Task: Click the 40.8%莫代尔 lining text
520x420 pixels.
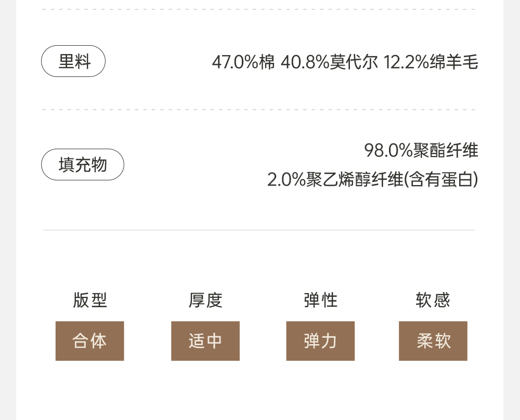Action: [329, 62]
